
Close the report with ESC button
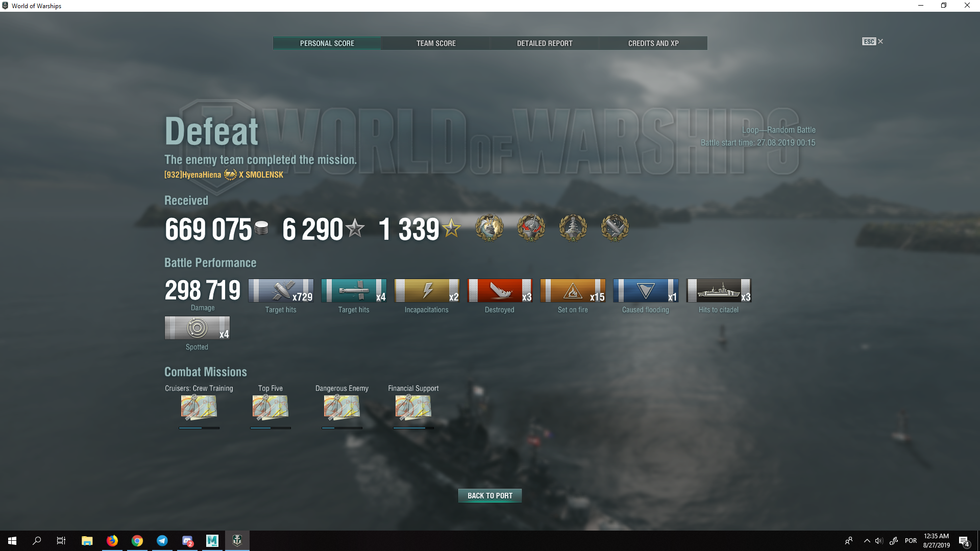pyautogui.click(x=872, y=41)
